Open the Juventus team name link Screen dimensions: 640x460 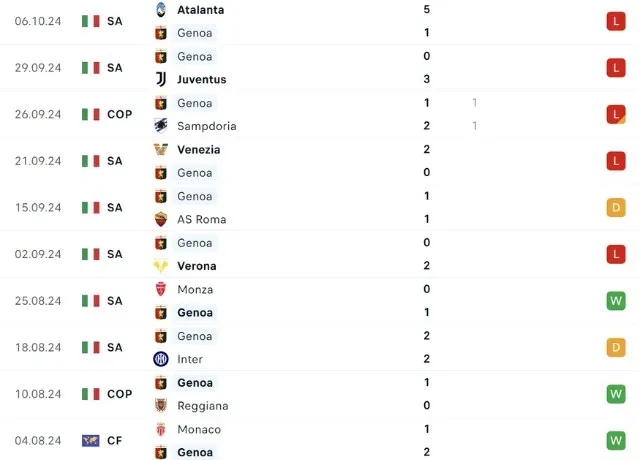[201, 80]
